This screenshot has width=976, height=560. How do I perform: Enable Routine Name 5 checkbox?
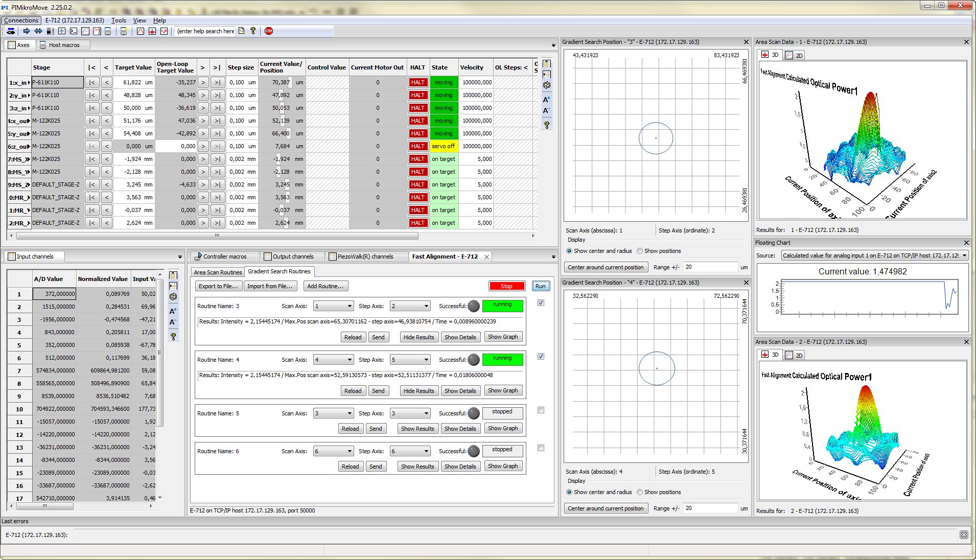pyautogui.click(x=541, y=410)
